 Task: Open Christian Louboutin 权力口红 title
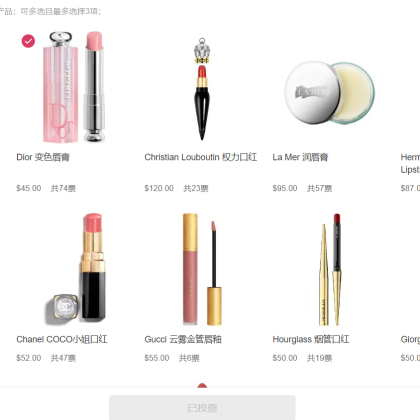point(201,157)
